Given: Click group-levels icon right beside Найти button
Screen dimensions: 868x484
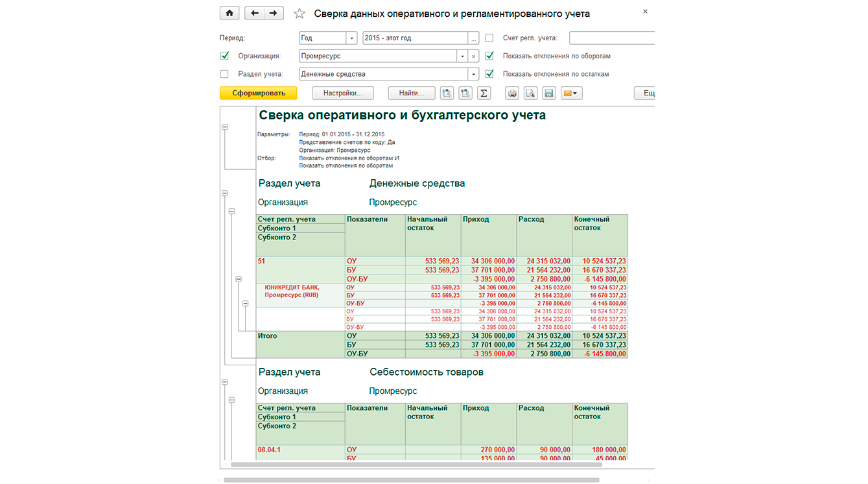Looking at the screenshot, I should tap(447, 93).
